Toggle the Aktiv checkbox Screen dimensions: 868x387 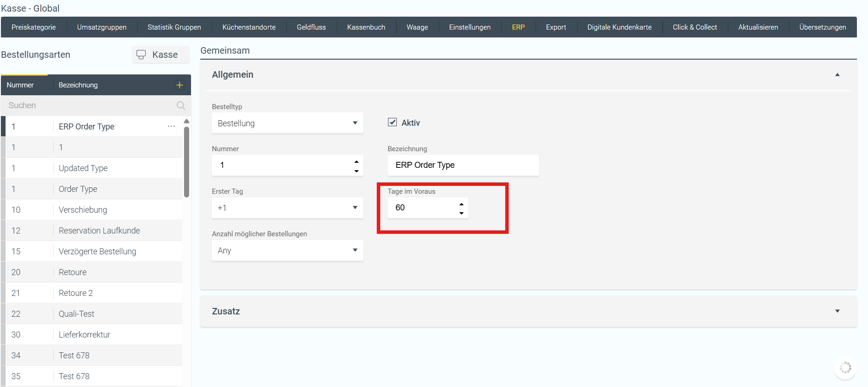tap(392, 122)
